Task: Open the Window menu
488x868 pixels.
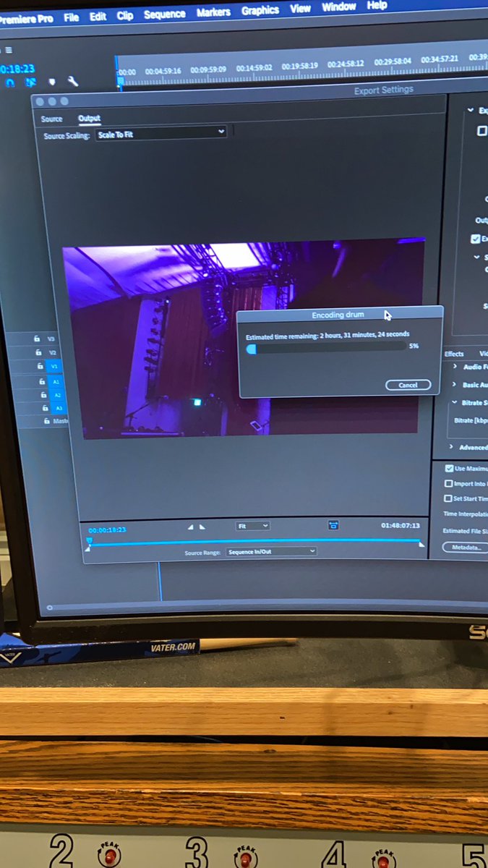Action: [x=338, y=7]
